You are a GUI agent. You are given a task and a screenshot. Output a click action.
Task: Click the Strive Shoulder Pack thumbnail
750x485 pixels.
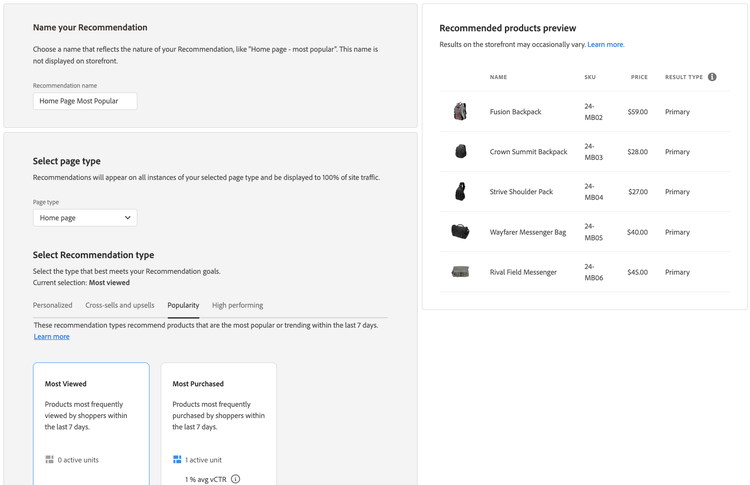[460, 192]
